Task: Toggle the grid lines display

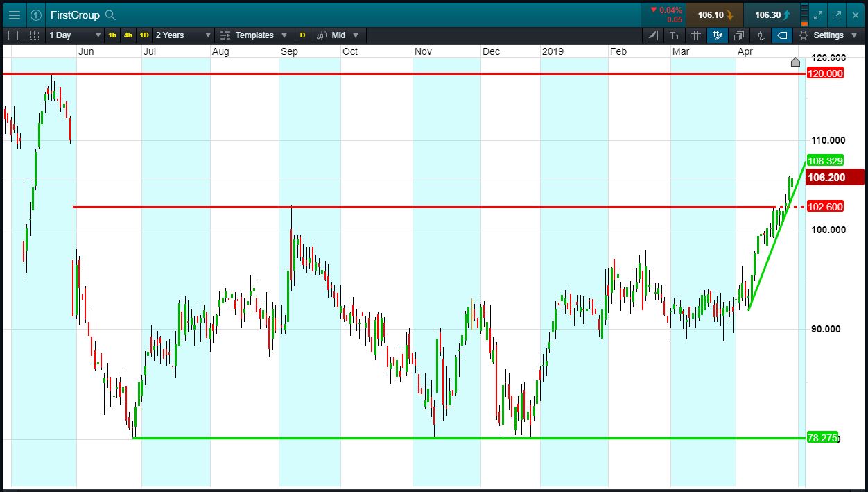Action: (696, 35)
